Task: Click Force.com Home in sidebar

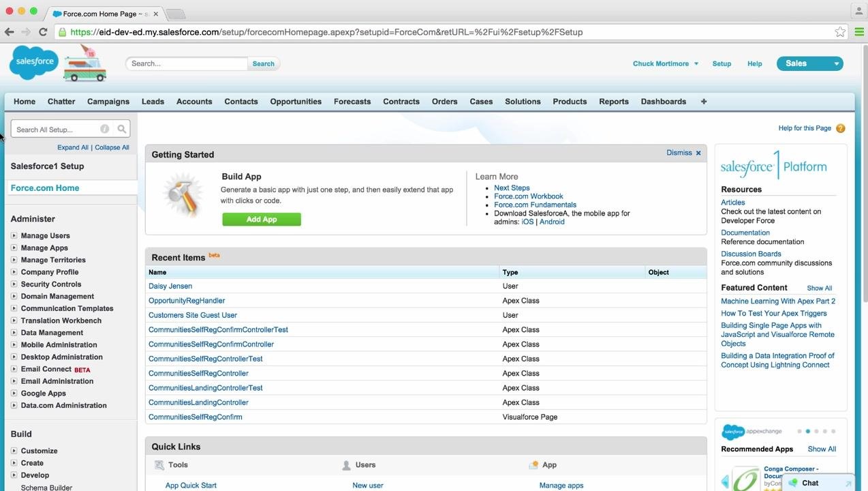Action: coord(45,188)
